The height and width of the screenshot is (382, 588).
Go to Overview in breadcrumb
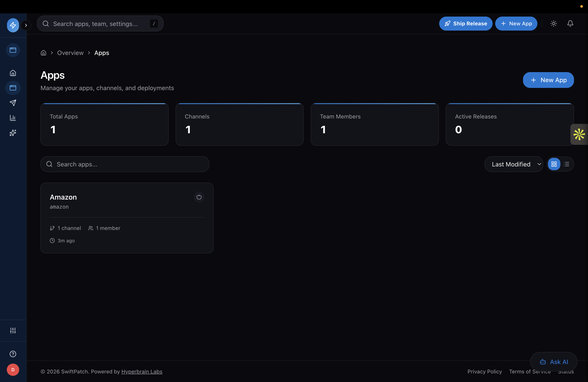click(x=70, y=53)
